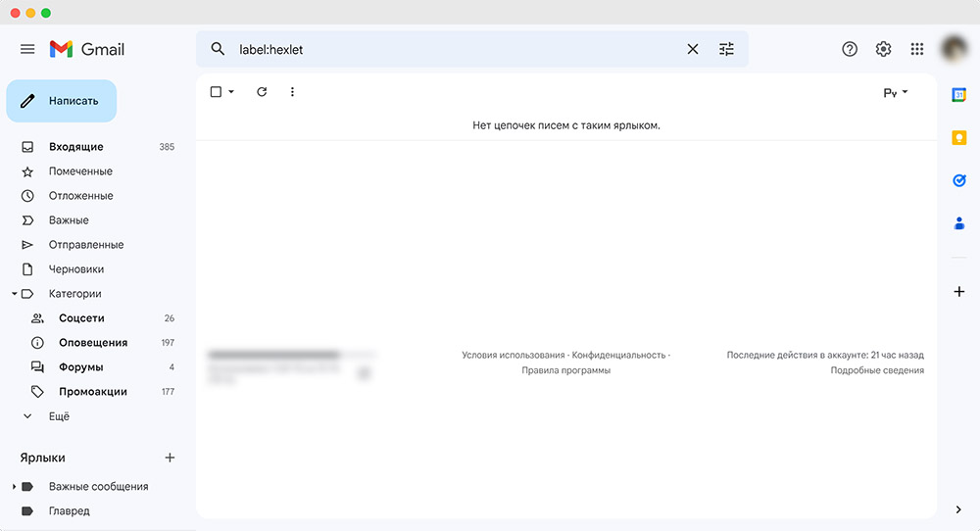Click the Gmail logo
980x531 pixels.
coord(87,49)
